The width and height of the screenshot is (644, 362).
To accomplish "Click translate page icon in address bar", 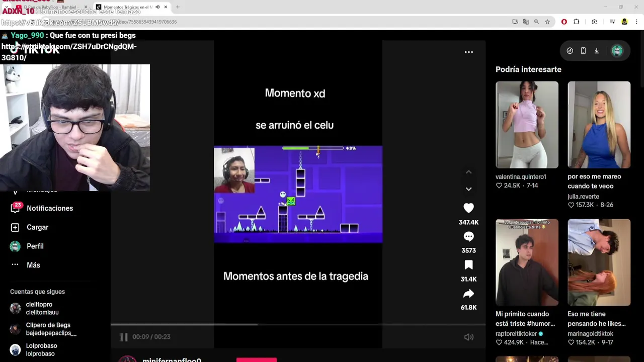I will click(x=526, y=22).
